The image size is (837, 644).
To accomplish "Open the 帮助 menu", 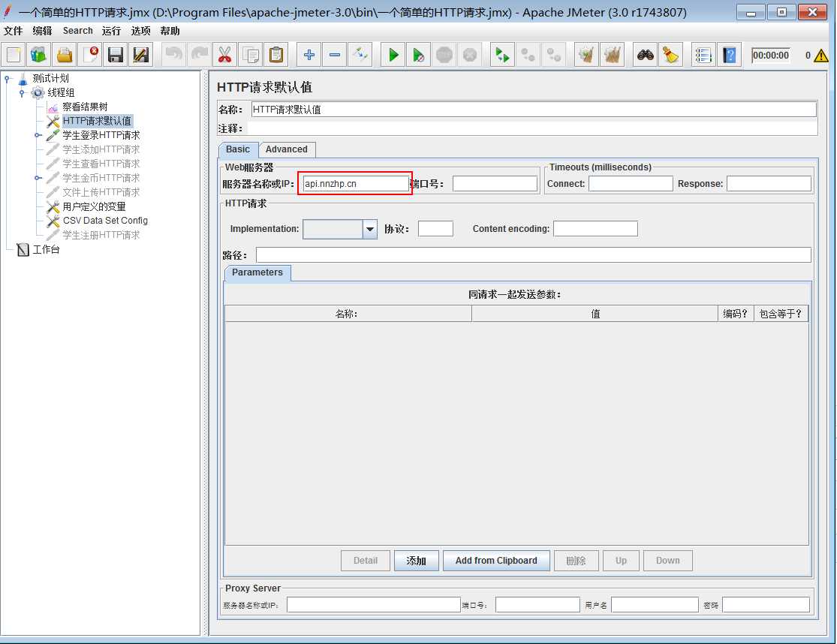I will [x=170, y=31].
